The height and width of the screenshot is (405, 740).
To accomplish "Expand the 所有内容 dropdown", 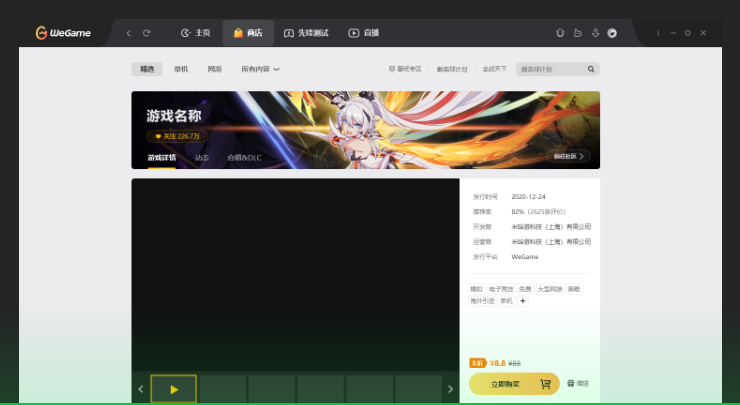I will coord(261,69).
